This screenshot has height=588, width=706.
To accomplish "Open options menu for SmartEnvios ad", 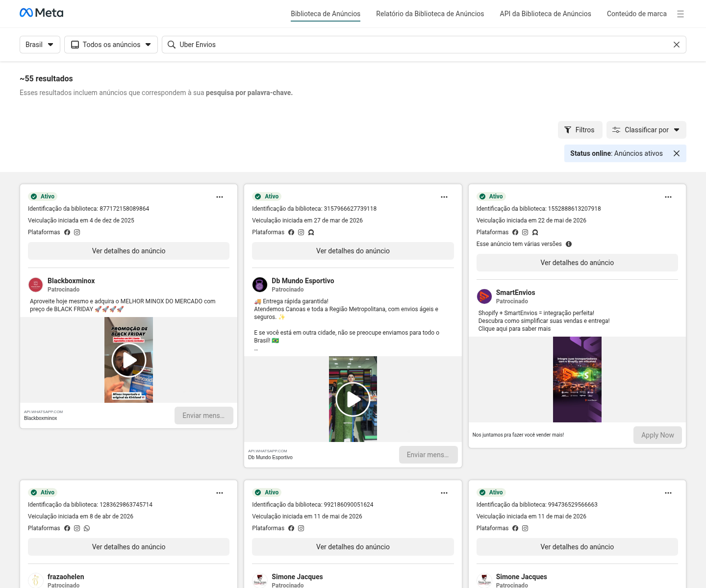I will pos(668,197).
